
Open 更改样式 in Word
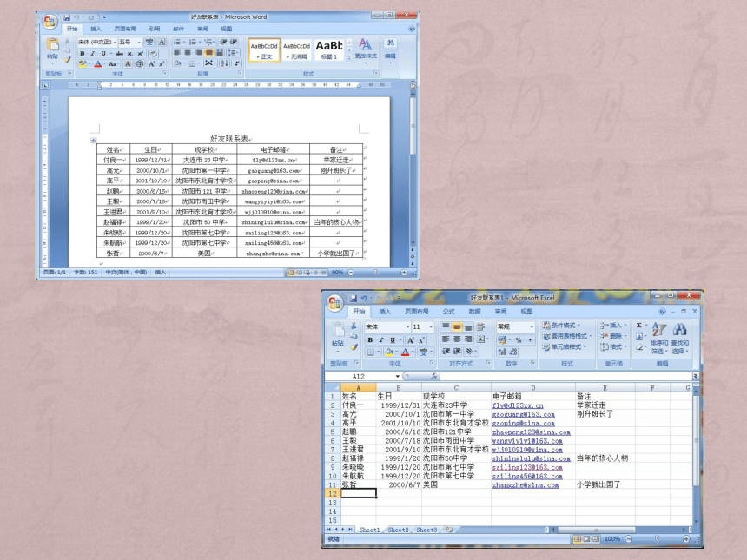click(366, 50)
